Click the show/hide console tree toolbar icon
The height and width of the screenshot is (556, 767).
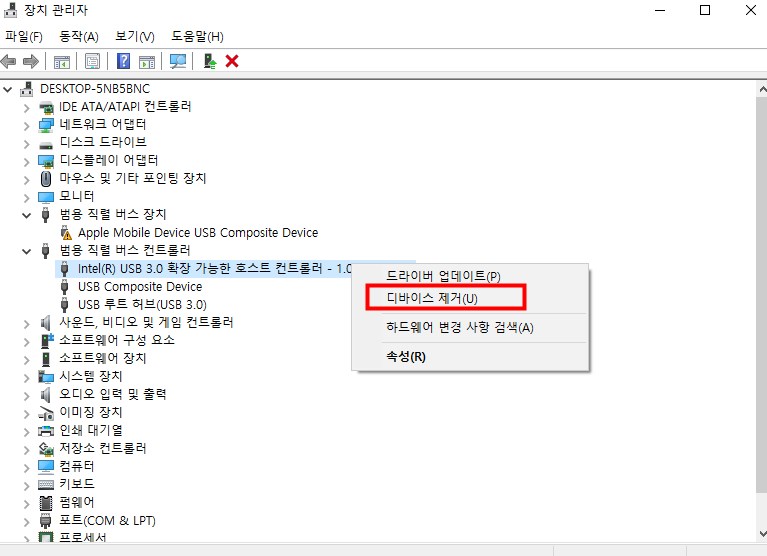[62, 62]
